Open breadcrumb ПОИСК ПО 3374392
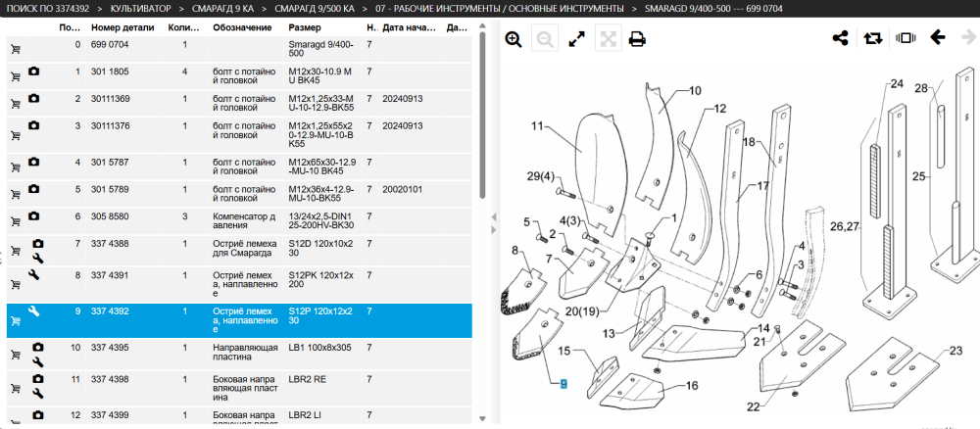Image resolution: width=980 pixels, height=429 pixels. (47, 9)
